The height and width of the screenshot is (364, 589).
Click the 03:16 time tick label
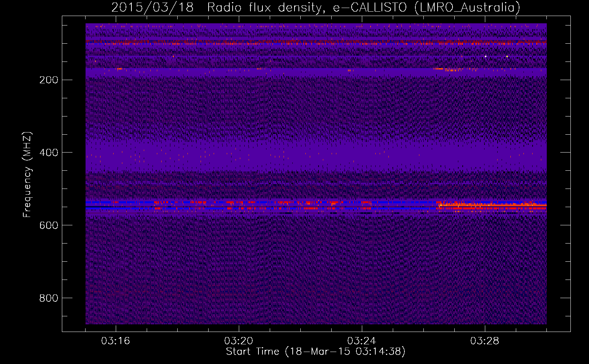[116, 341]
